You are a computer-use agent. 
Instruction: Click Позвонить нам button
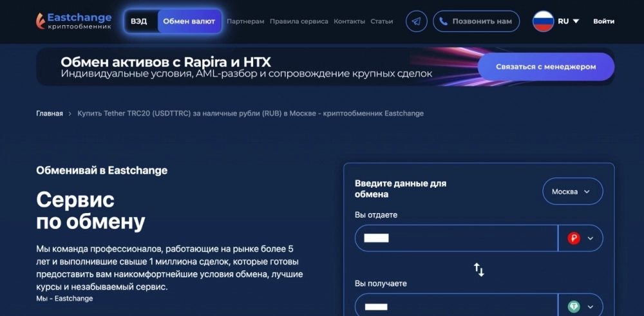point(477,21)
